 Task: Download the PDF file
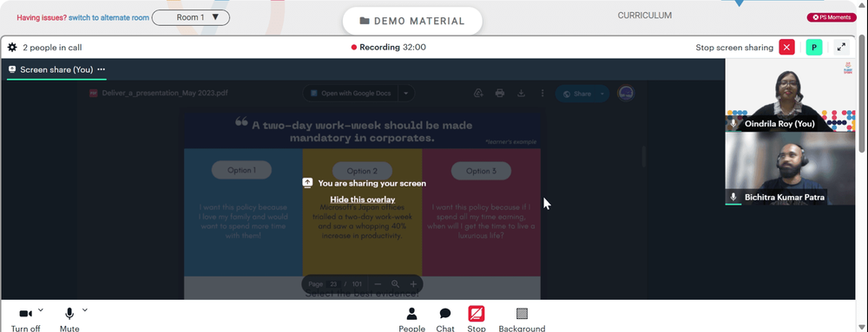521,94
